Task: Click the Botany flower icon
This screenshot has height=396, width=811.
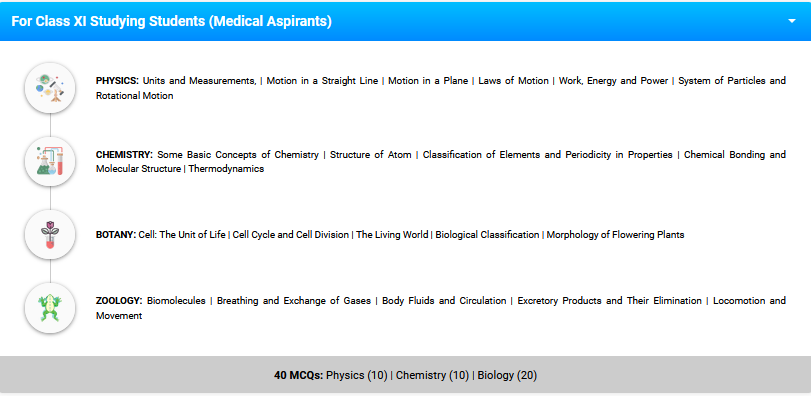Action: [x=50, y=235]
